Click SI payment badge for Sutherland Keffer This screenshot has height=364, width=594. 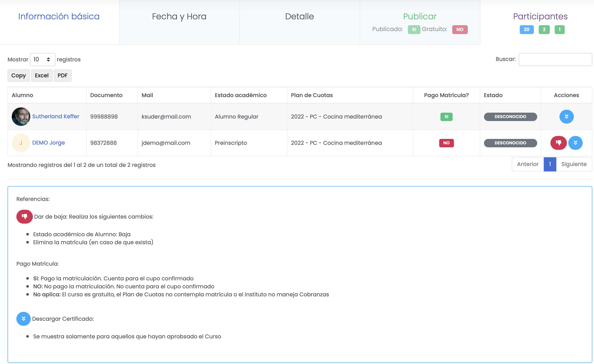pos(446,117)
